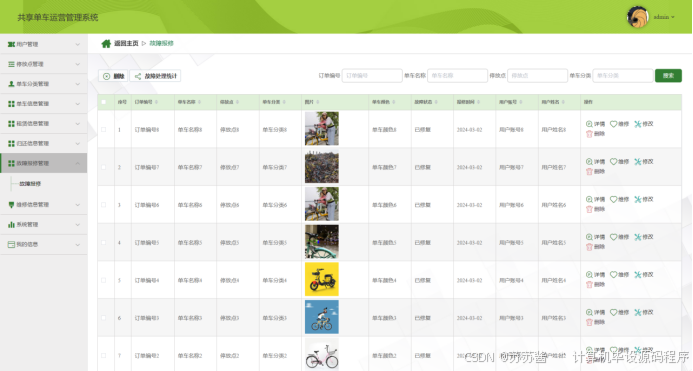Expand the 维修信息管理 chevron in sidebar
Image resolution: width=693 pixels, height=371 pixels.
tap(78, 205)
